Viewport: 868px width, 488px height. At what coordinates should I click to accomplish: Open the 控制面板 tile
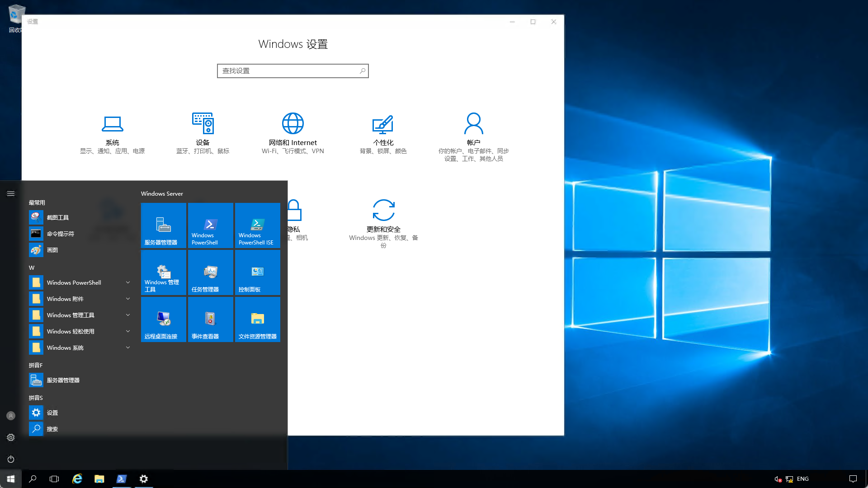[258, 272]
